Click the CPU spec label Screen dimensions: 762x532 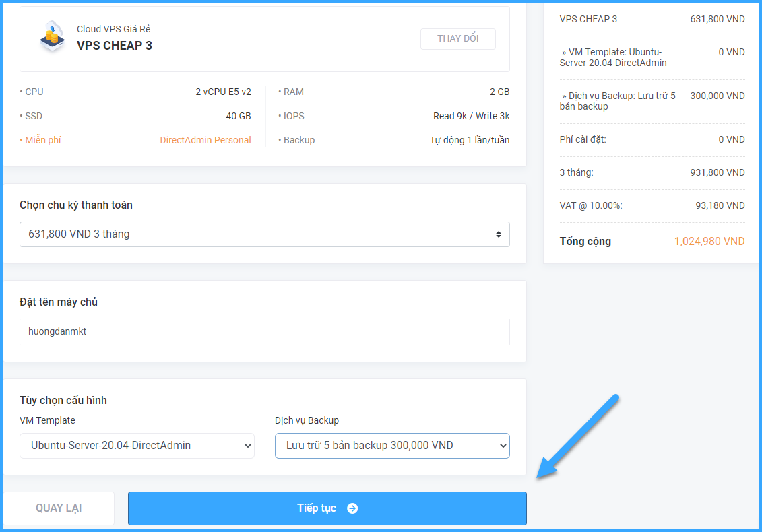[x=32, y=92]
